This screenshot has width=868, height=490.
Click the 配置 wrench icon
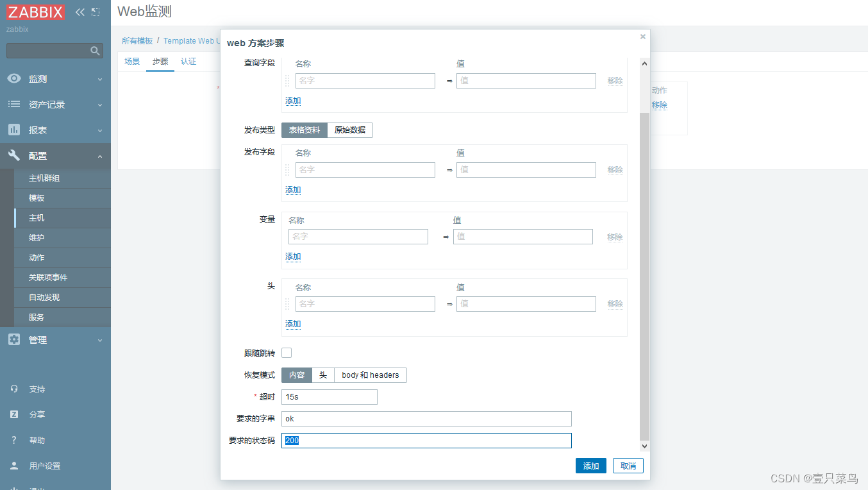[x=14, y=156]
